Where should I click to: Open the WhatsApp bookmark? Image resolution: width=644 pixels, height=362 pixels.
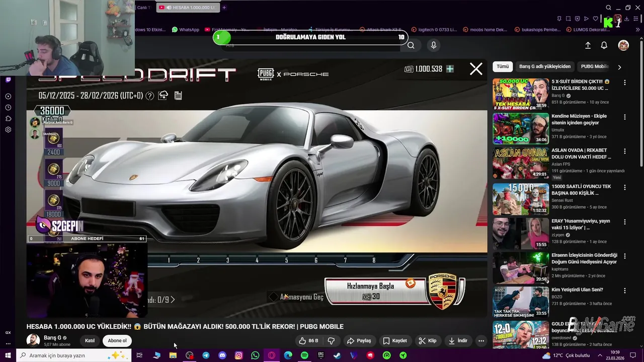tap(186, 30)
